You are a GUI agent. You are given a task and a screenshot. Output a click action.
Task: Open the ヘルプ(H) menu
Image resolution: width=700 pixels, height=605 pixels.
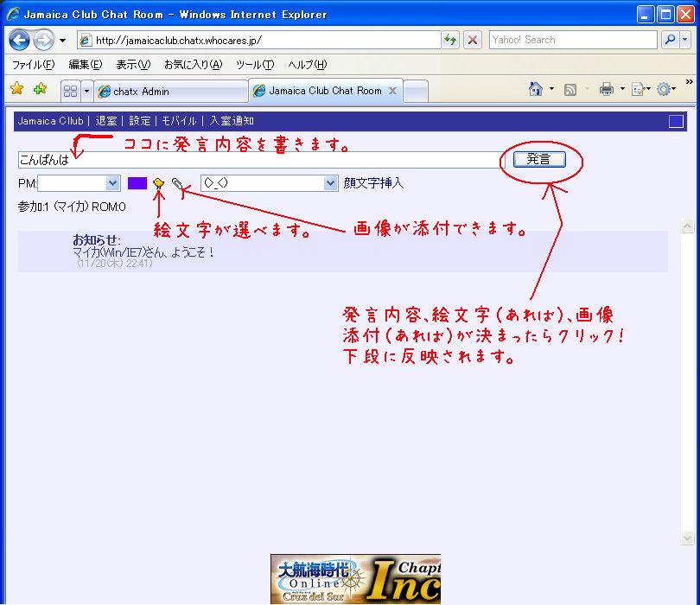pos(308,65)
